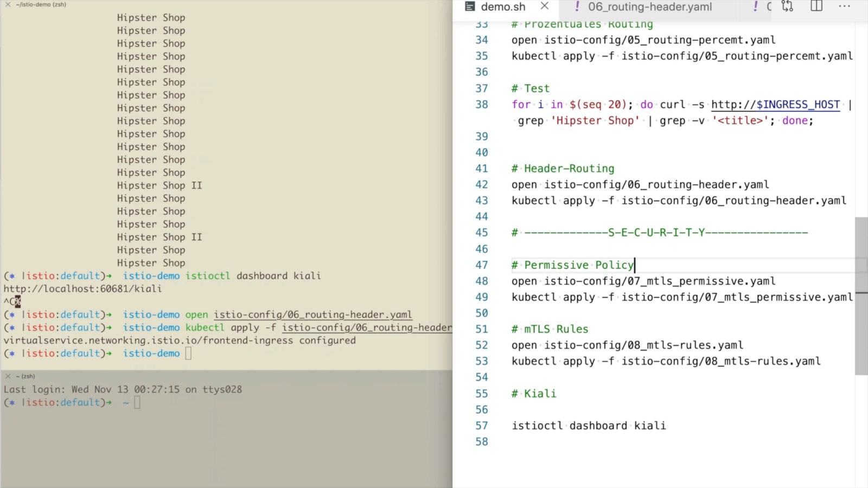Click the editor vertical scrollbar thumb
The width and height of the screenshot is (868, 488).
(861, 296)
